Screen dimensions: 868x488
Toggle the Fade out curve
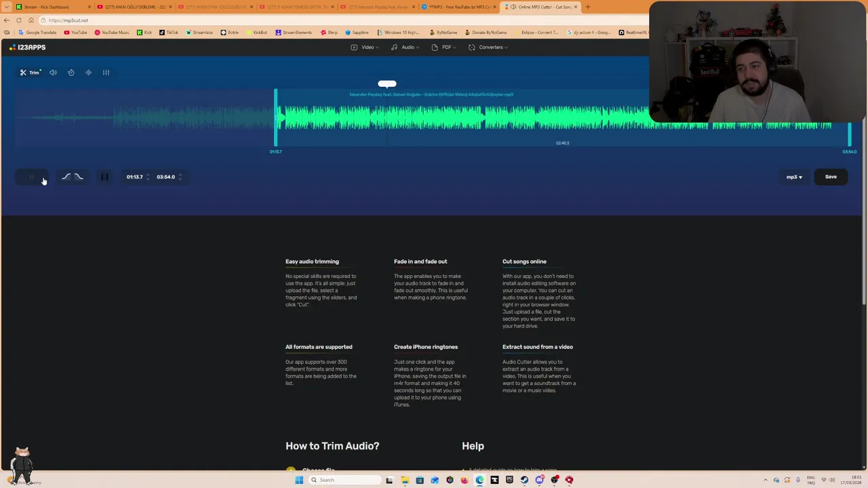[x=79, y=177]
